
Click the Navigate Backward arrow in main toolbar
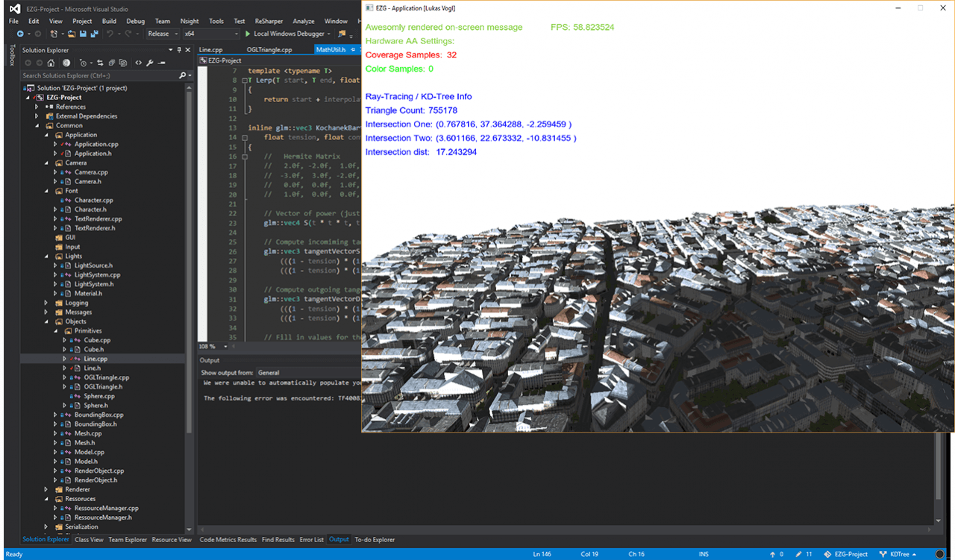coord(19,34)
